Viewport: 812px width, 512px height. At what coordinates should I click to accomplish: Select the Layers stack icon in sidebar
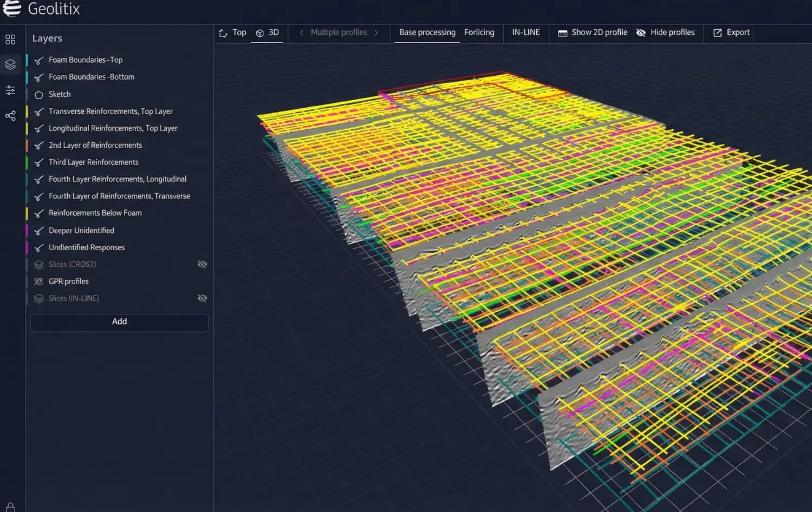(x=10, y=64)
